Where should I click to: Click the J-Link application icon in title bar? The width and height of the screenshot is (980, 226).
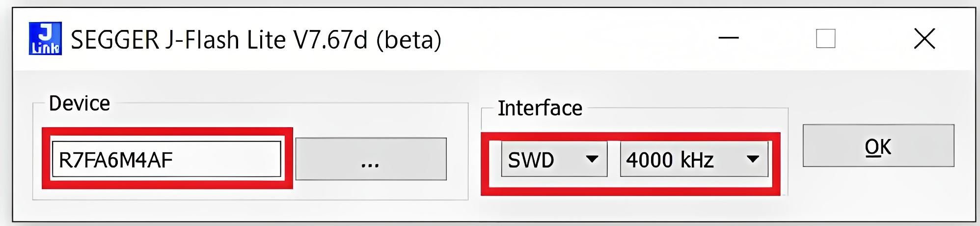(x=45, y=38)
